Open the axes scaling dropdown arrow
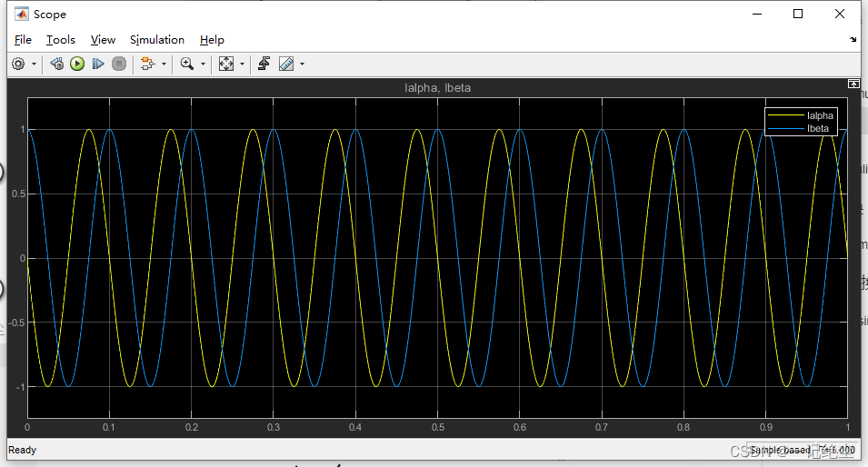868x467 pixels. pos(243,65)
